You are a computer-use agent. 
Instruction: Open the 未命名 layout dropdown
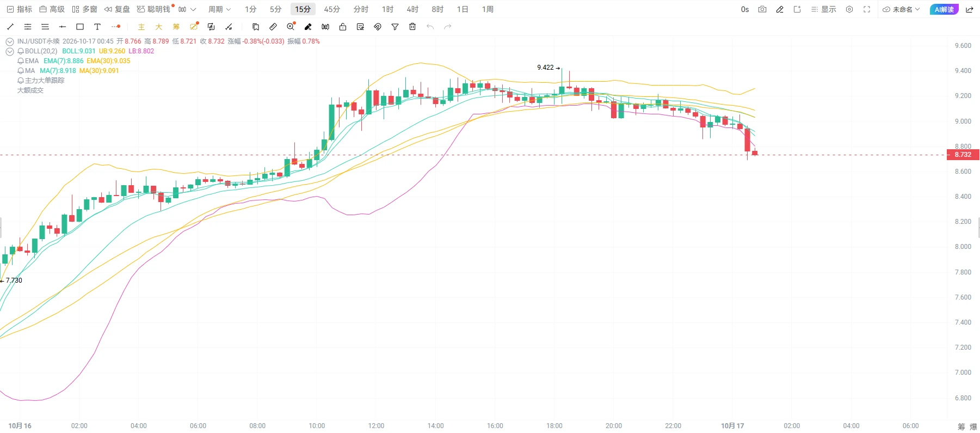[901, 9]
